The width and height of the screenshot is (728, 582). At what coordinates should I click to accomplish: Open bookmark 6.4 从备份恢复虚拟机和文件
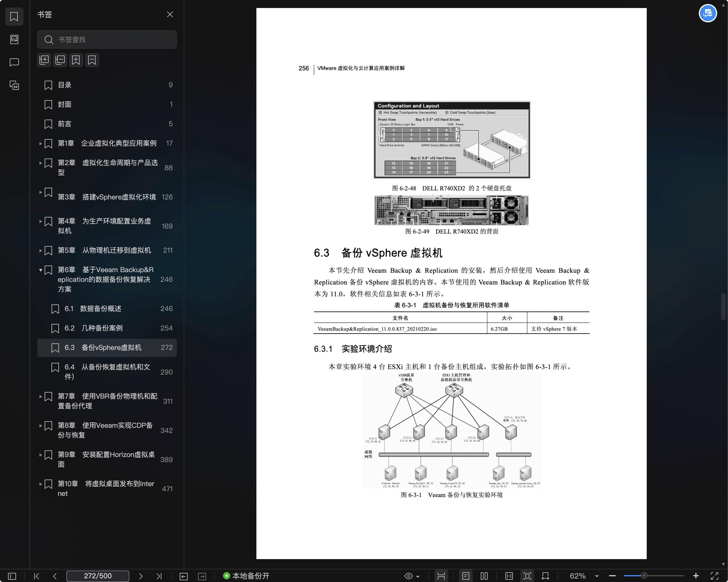107,372
